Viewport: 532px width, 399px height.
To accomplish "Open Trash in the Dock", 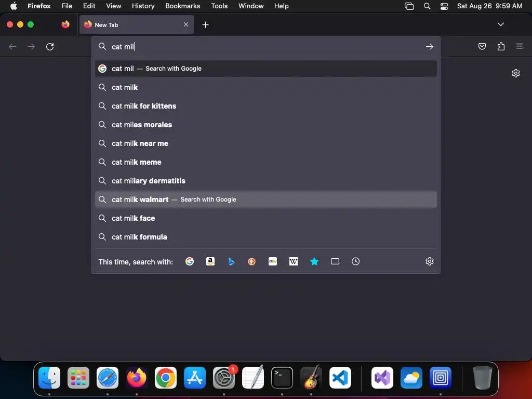I will [x=482, y=377].
